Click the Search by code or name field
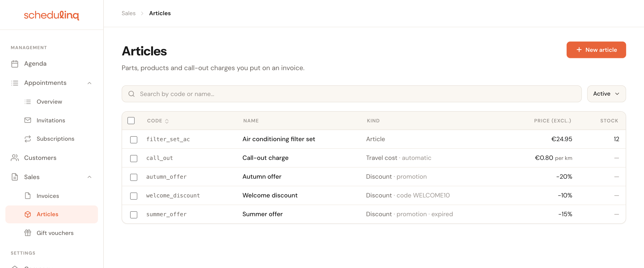Screen dimensions: 644x268 click(352, 94)
